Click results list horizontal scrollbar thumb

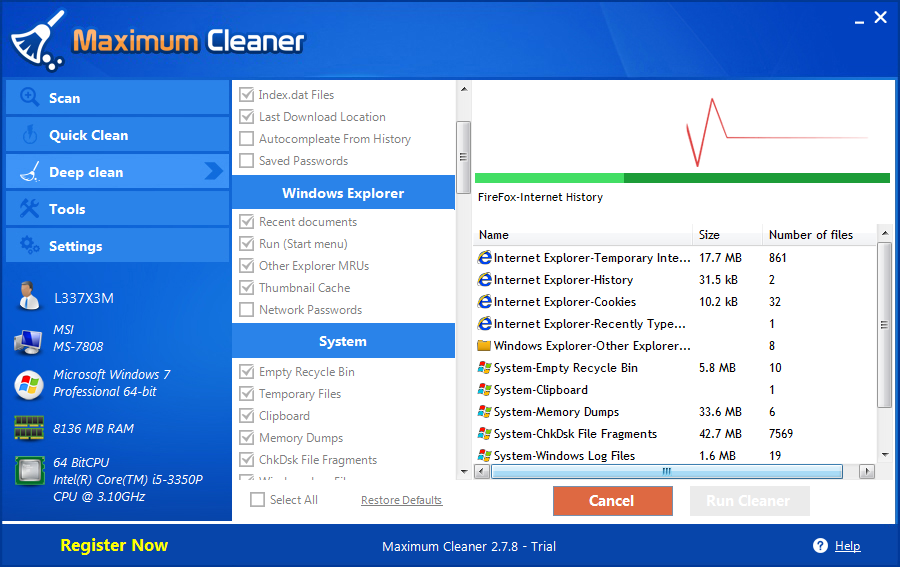pos(666,471)
